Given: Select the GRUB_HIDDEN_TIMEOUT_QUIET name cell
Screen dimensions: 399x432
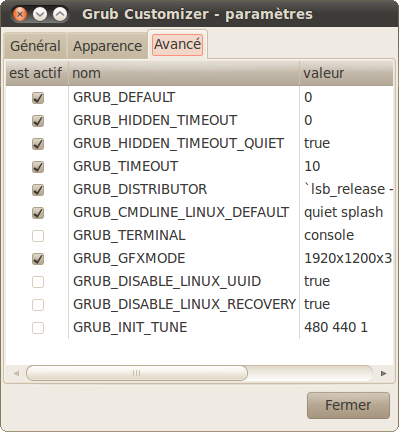Looking at the screenshot, I should click(x=184, y=143).
